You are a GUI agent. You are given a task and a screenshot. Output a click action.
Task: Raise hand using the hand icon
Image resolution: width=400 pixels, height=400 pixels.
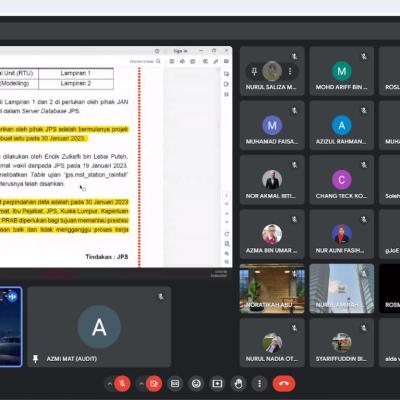pos(238,384)
